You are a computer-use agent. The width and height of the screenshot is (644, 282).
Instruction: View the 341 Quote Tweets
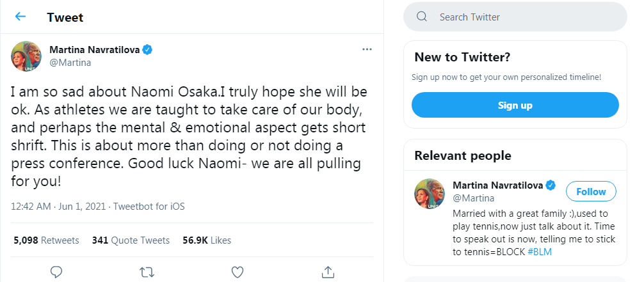point(131,240)
